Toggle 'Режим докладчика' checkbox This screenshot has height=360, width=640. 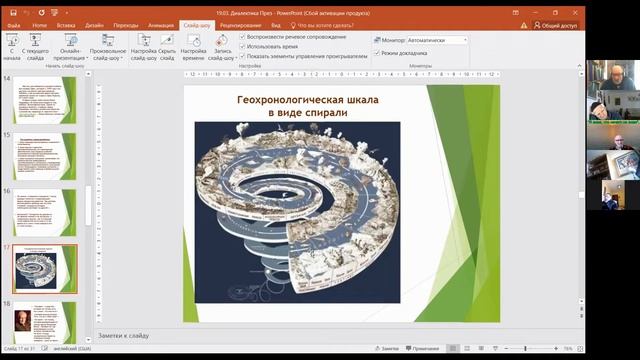click(377, 53)
